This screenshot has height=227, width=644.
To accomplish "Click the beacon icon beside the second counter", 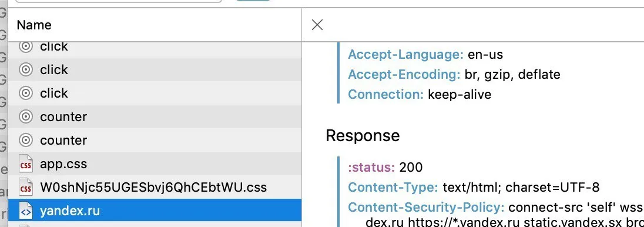I will (26, 141).
